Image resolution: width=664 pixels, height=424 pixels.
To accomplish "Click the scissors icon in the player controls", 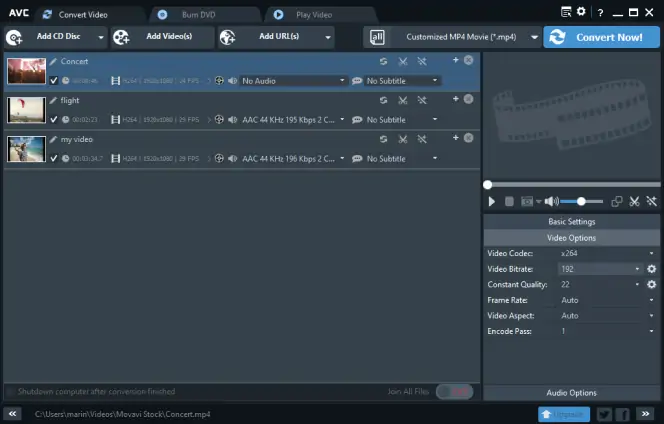I will click(x=634, y=202).
